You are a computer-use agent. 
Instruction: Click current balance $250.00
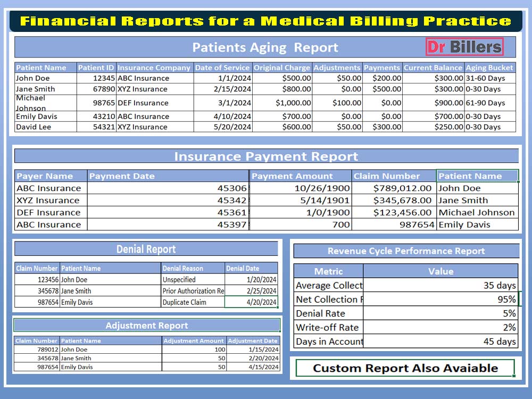click(x=433, y=127)
